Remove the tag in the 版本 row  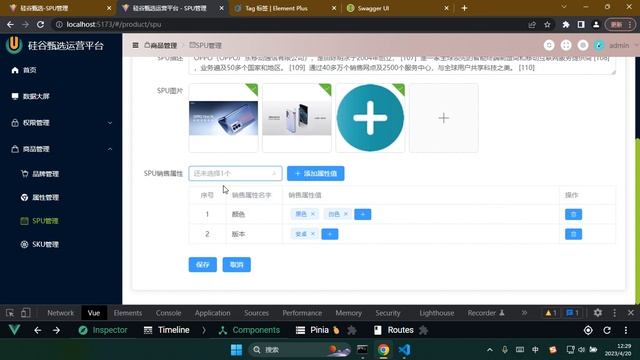[x=313, y=234]
